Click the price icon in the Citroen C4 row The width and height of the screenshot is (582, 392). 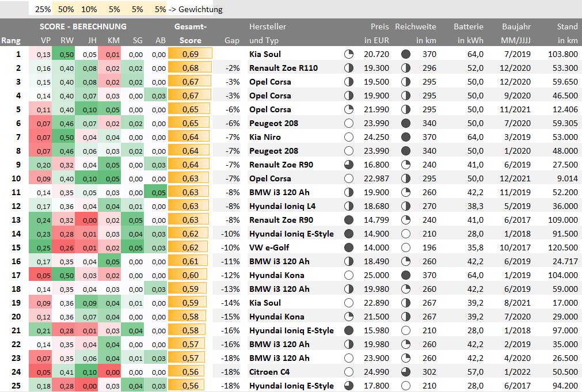(x=349, y=372)
